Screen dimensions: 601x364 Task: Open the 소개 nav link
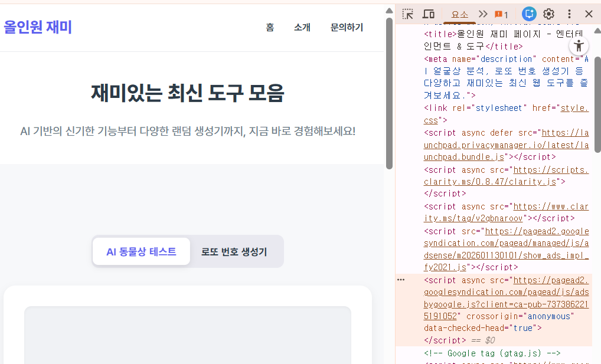point(302,27)
